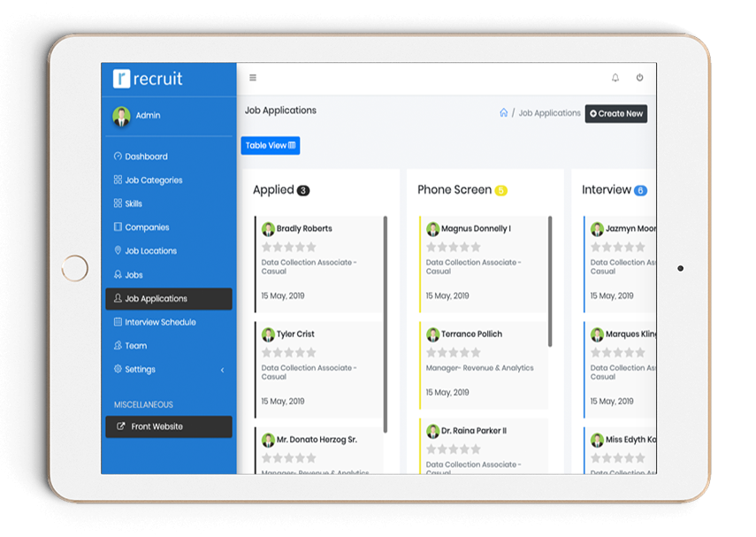Rate Bradly Roberts using star rating
Screen dimensions: 756x537
288,247
